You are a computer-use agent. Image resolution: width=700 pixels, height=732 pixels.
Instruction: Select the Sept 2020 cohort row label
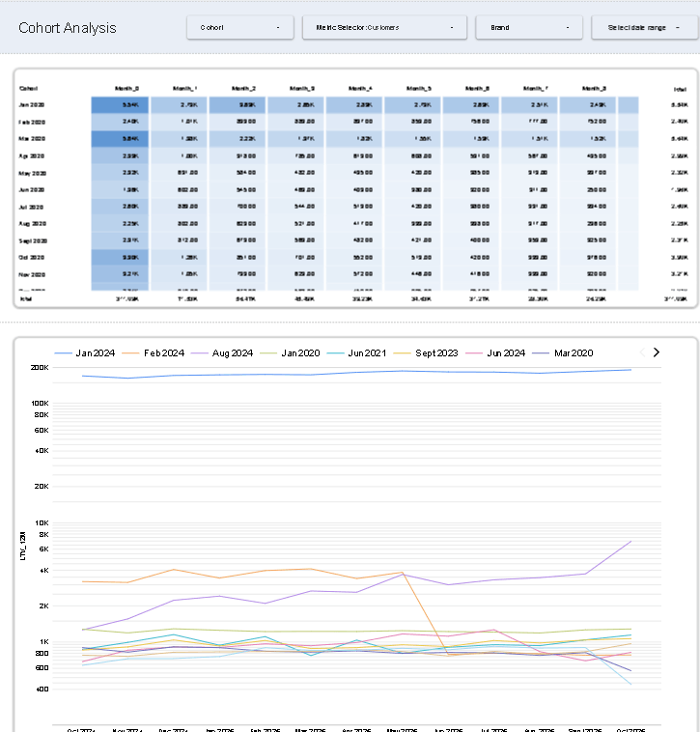click(x=33, y=240)
